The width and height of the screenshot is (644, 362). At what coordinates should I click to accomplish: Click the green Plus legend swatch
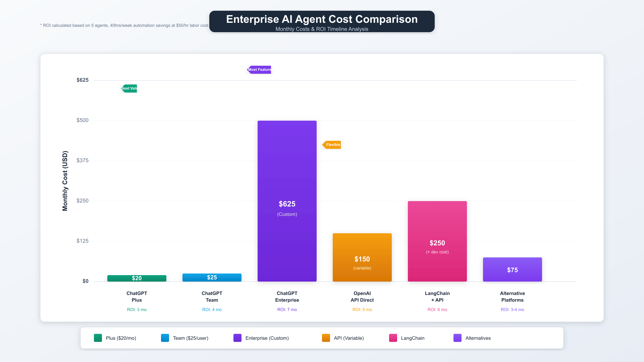point(98,338)
